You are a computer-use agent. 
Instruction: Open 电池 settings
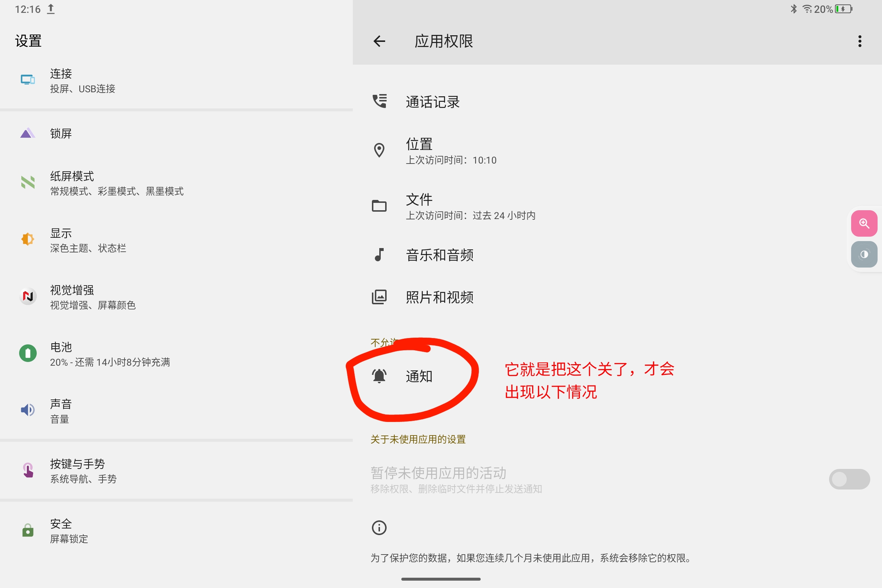[176, 354]
